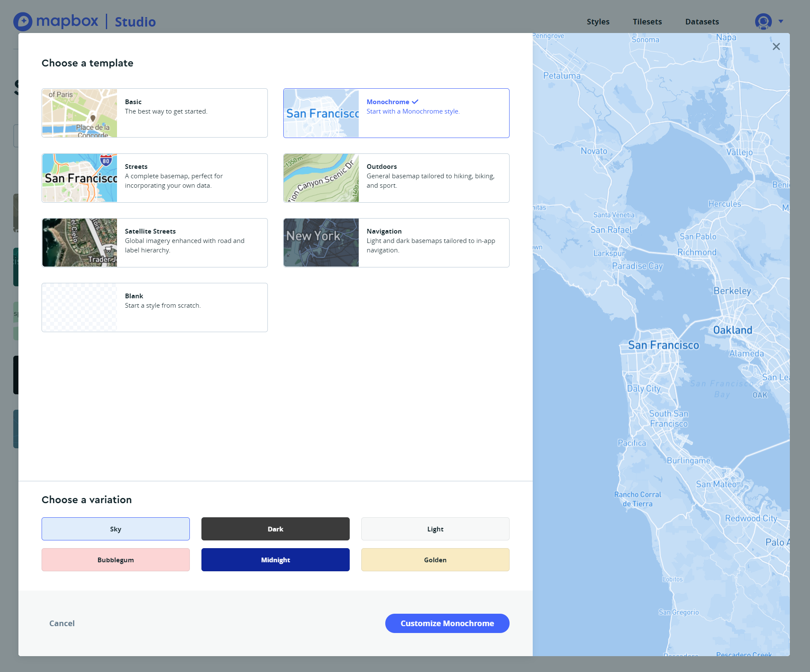
Task: Choose the Midnight variation swatch
Action: pyautogui.click(x=276, y=560)
